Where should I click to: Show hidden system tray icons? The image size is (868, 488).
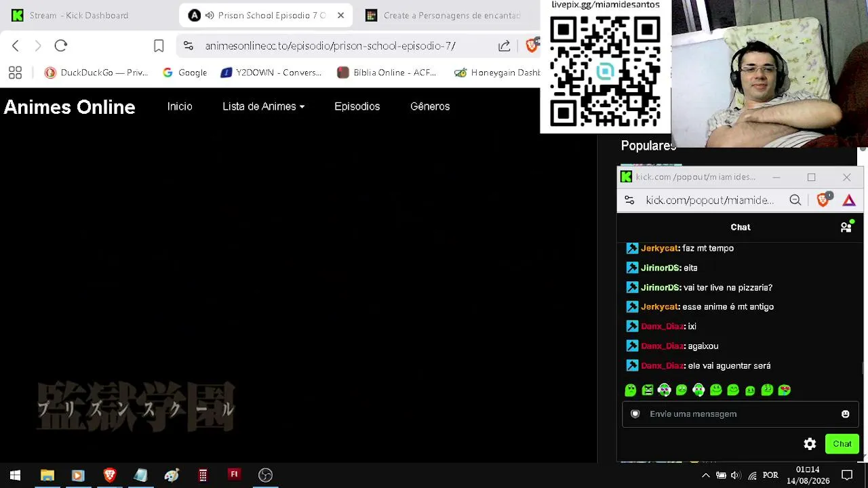pyautogui.click(x=705, y=475)
